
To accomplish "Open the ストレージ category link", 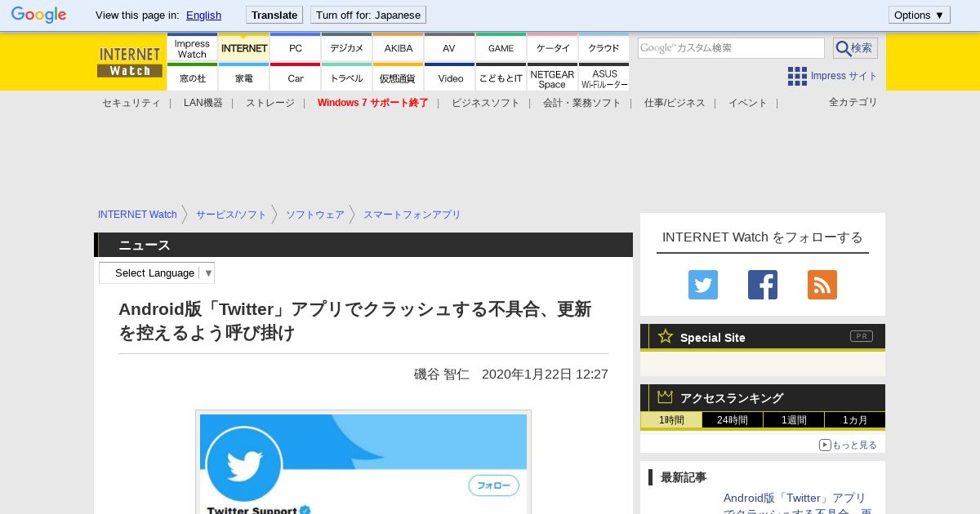I will (x=270, y=103).
